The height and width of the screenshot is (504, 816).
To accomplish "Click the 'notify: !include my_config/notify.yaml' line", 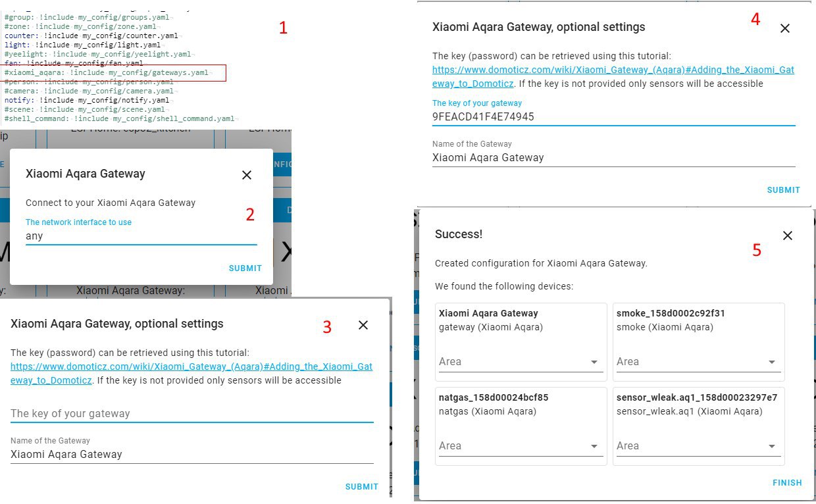I will [86, 100].
